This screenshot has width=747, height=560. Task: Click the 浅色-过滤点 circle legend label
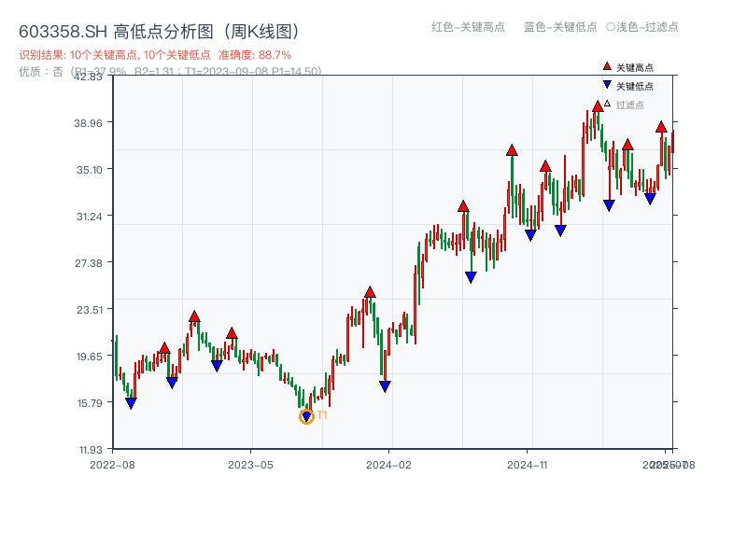click(642, 27)
